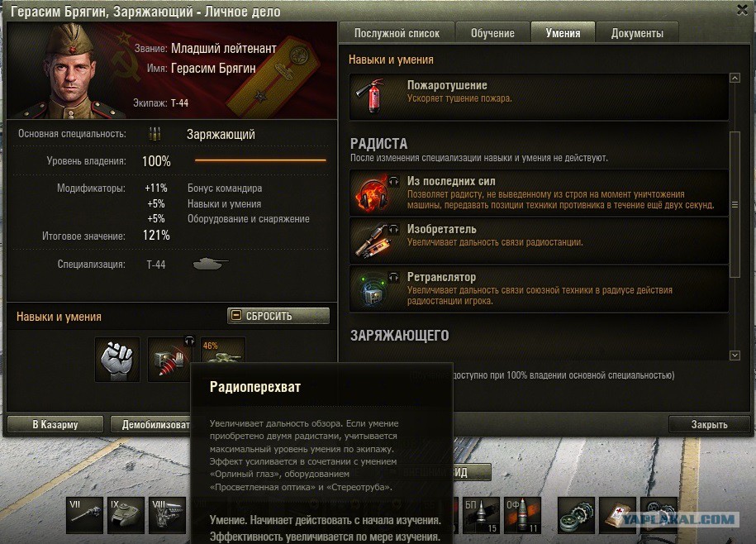Click the skills list scroll-down arrow
The width and height of the screenshot is (756, 544).
[735, 356]
